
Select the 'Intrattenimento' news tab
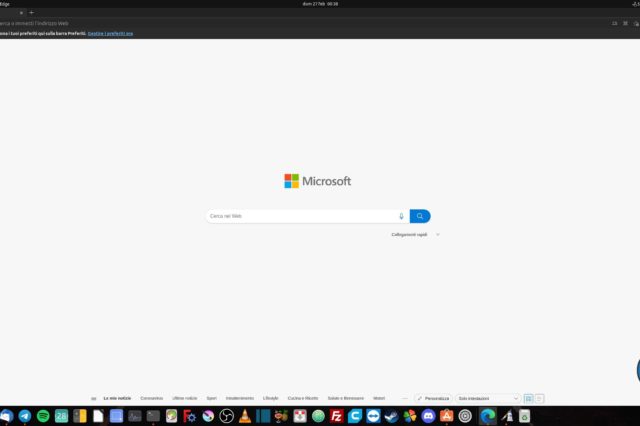point(240,398)
